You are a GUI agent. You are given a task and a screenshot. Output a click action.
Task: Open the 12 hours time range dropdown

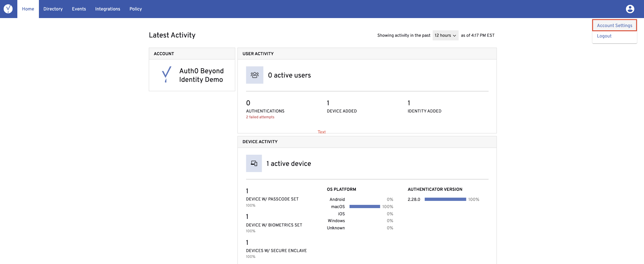(445, 35)
